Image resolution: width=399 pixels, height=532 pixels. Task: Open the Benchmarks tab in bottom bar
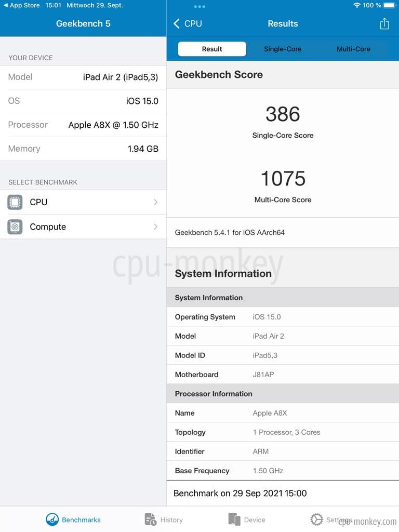click(x=73, y=520)
